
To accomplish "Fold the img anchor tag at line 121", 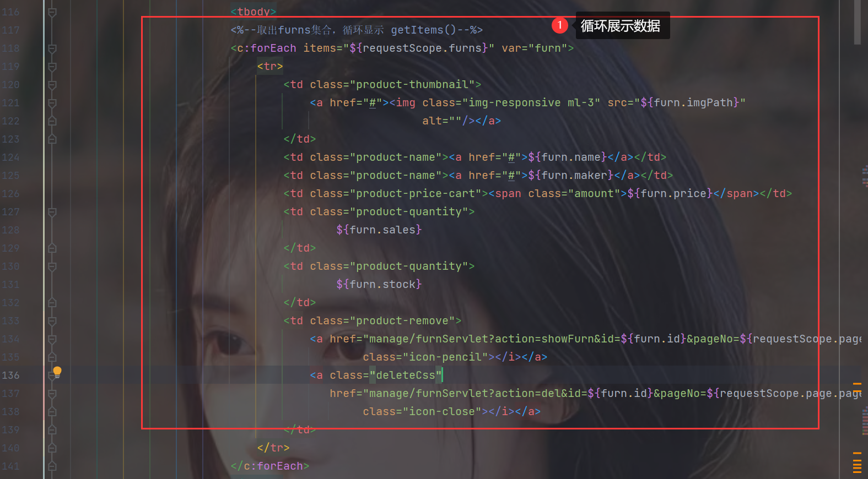I will coord(52,103).
